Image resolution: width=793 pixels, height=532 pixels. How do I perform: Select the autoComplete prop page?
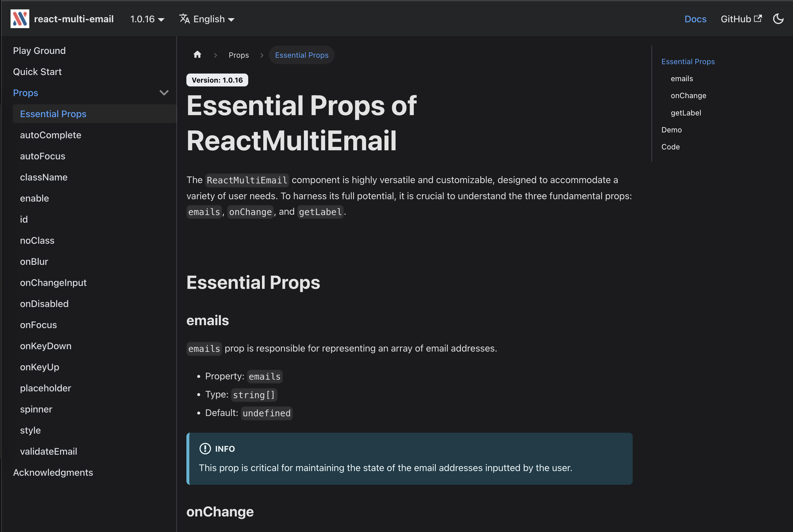click(51, 135)
